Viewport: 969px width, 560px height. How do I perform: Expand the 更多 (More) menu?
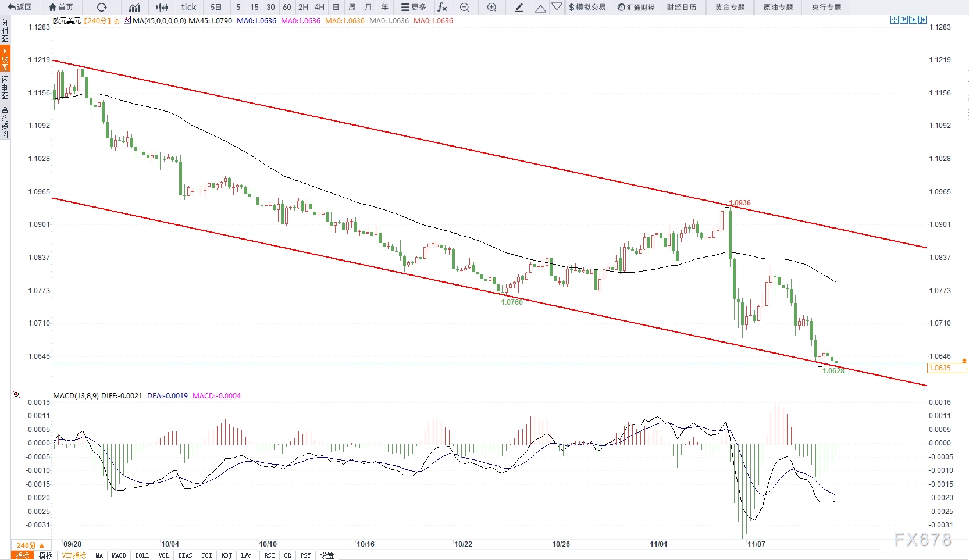tap(414, 8)
